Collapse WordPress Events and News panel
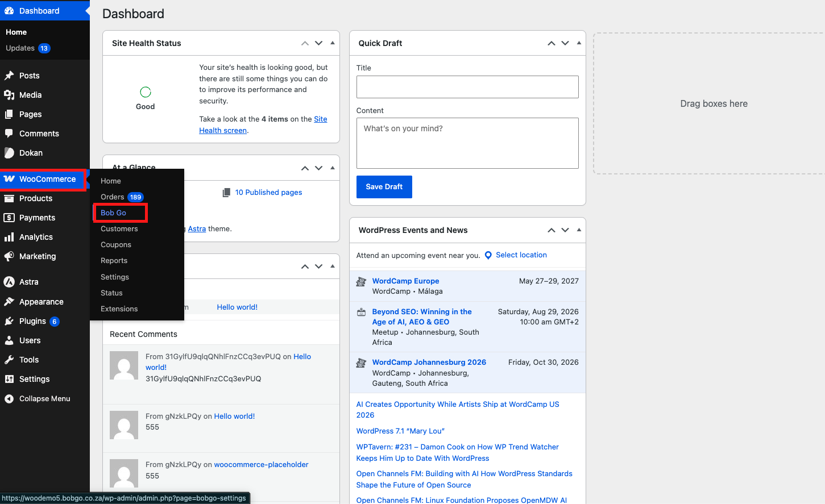The image size is (825, 504). click(x=579, y=230)
